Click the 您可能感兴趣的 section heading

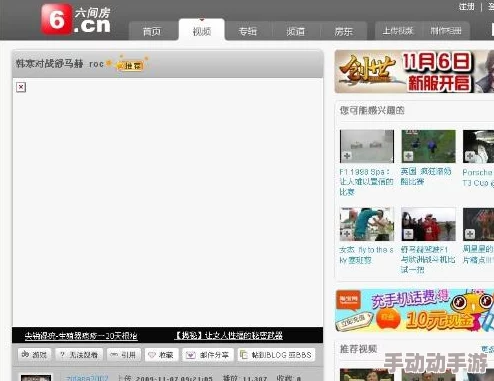point(372,110)
